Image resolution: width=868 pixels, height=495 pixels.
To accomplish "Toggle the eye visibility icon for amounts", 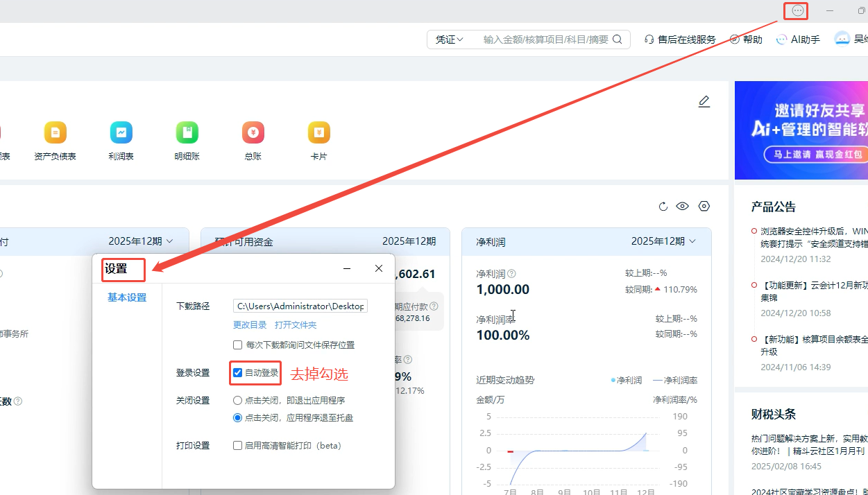I will click(683, 207).
